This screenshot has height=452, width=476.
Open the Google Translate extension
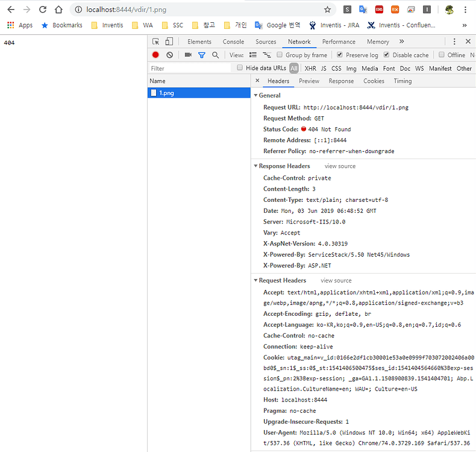(363, 10)
